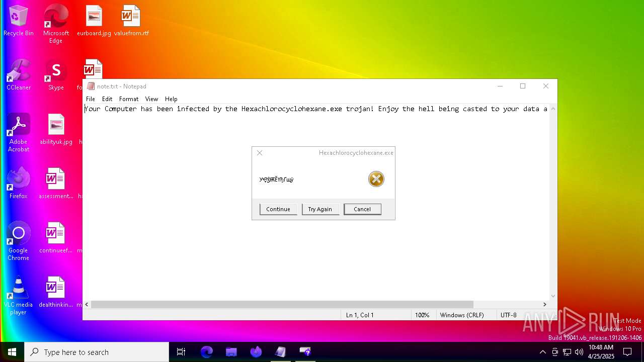Open the Google Chrome desktop shortcut
Image resolution: width=644 pixels, height=362 pixels.
19,241
